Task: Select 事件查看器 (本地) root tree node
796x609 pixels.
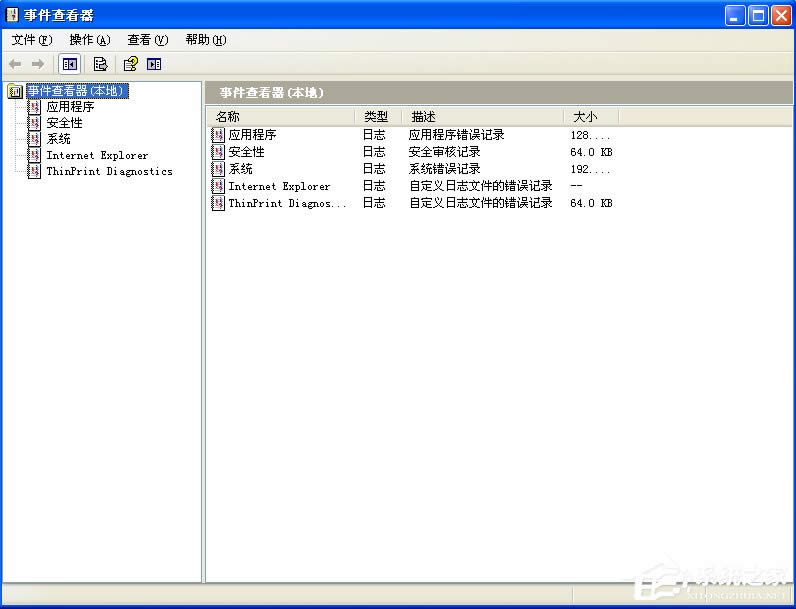Action: point(77,91)
